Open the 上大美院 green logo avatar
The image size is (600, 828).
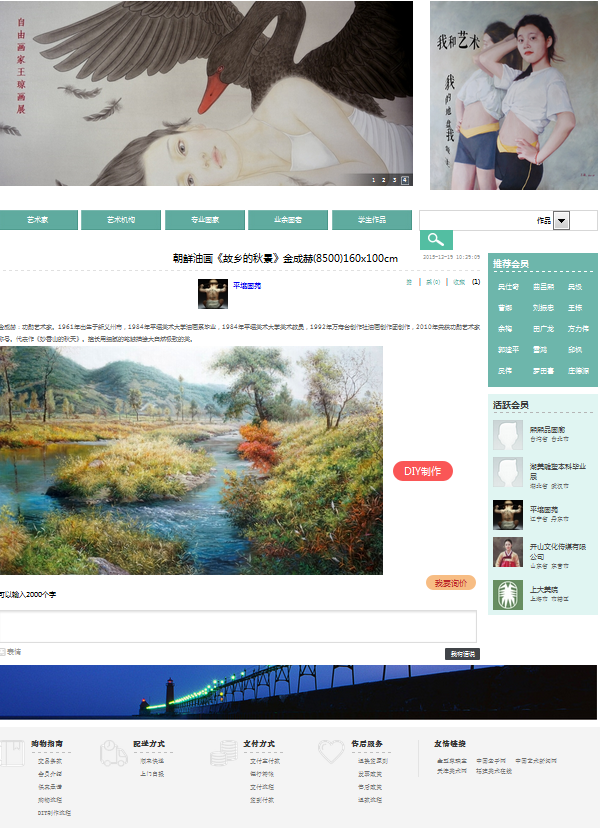pos(508,595)
